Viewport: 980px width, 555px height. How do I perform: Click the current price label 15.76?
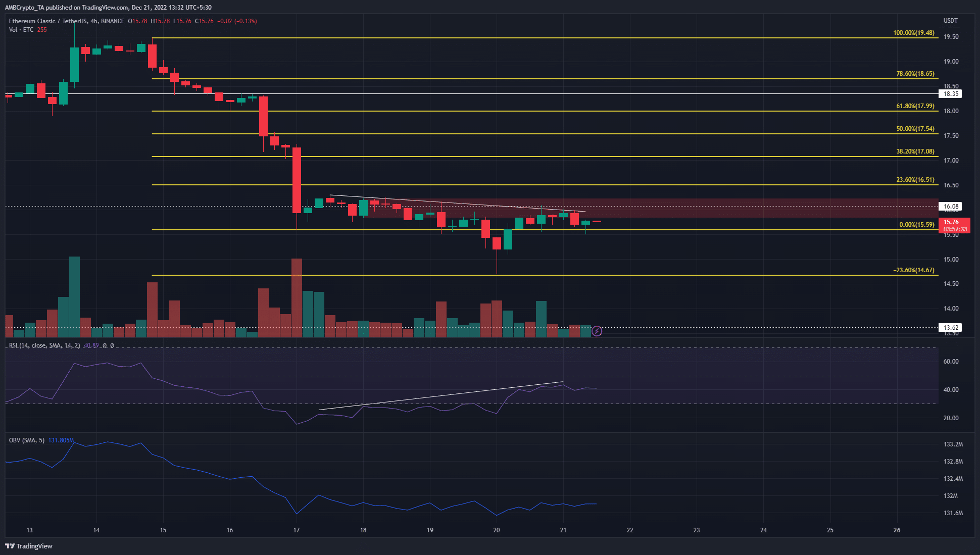954,225
